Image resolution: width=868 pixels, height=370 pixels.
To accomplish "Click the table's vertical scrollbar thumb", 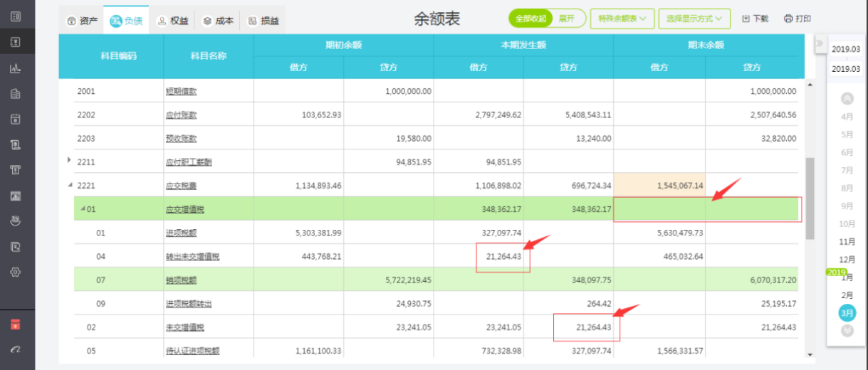I will click(x=810, y=198).
